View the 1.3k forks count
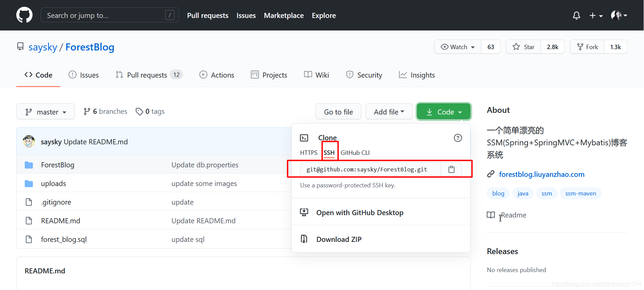The height and width of the screenshot is (290, 644). pos(616,47)
